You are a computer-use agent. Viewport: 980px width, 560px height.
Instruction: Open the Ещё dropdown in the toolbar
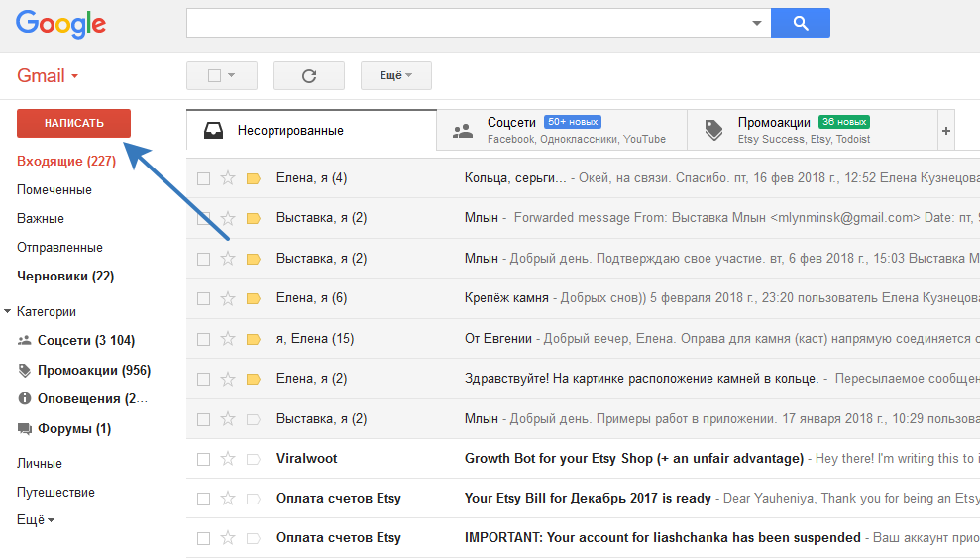pyautogui.click(x=395, y=75)
